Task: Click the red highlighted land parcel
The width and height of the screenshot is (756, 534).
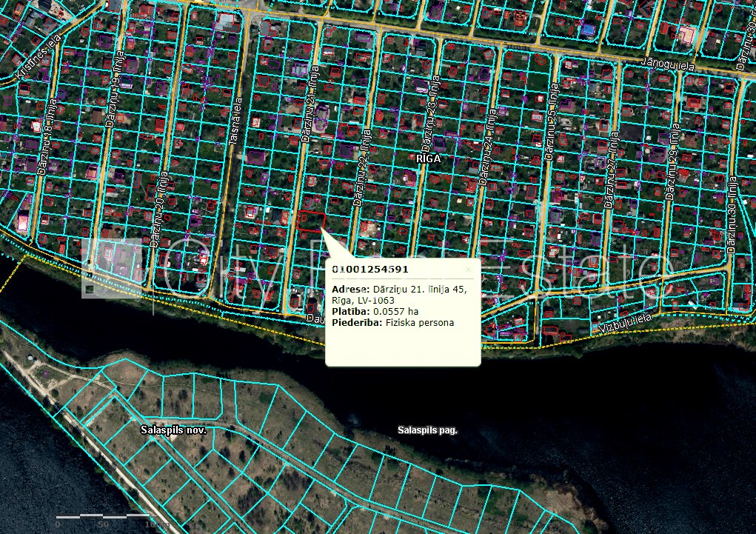Action: coord(312,221)
